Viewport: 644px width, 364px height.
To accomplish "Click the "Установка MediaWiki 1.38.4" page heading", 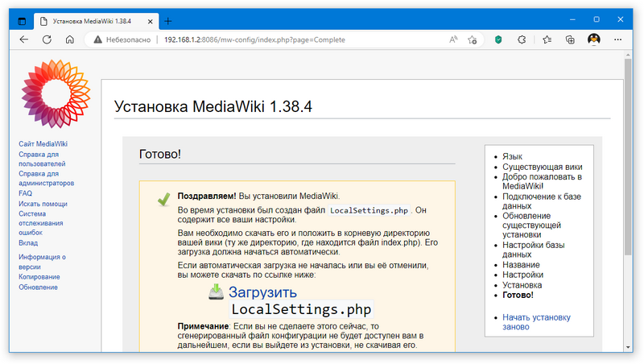I will pyautogui.click(x=213, y=106).
